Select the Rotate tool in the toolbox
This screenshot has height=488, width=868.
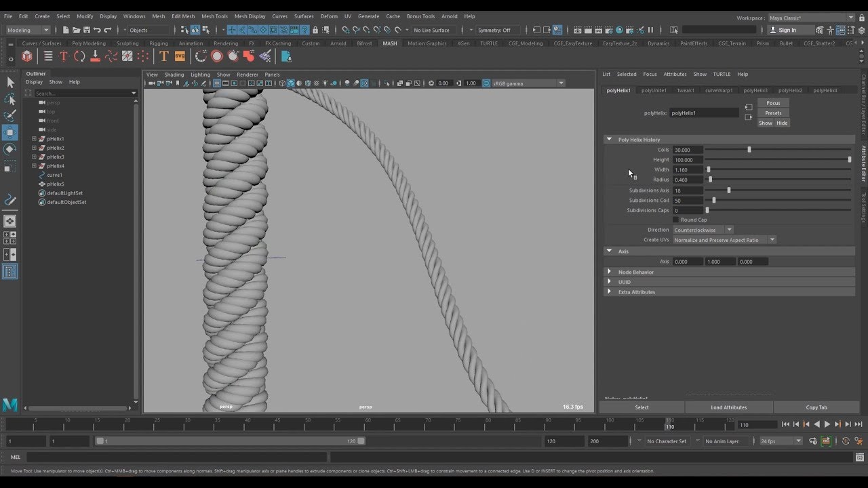point(10,149)
